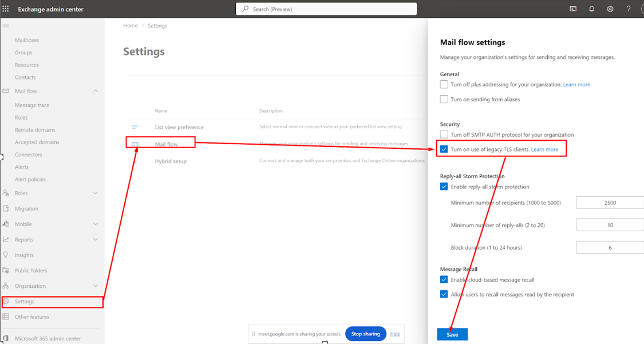Viewport: 644px width, 344px height.
Task: Open Remote domains in the sidebar
Action: [35, 130]
